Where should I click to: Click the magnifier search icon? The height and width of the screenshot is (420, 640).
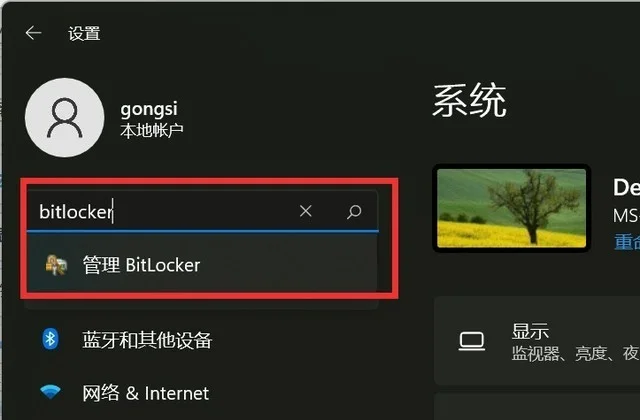(x=354, y=211)
